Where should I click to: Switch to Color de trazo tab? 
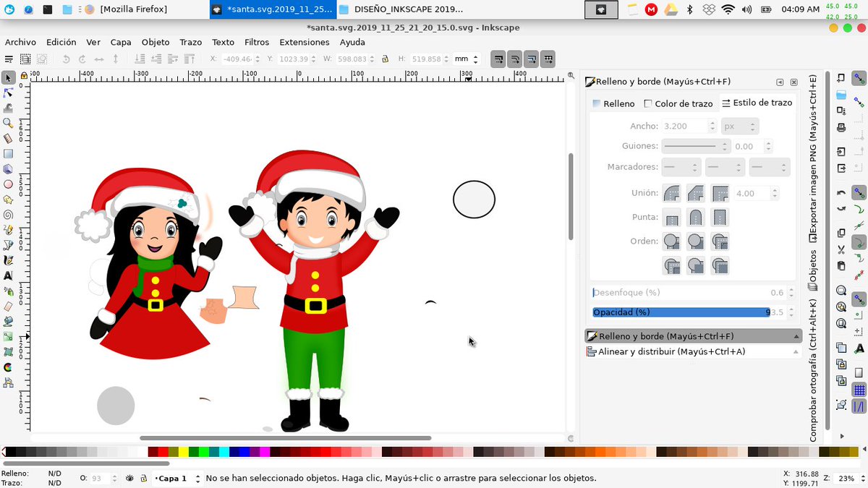[678, 103]
